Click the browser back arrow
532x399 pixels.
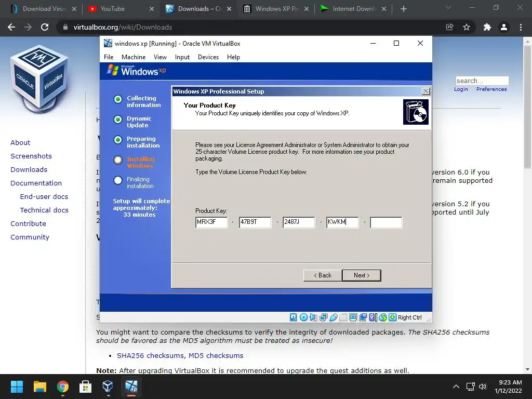[x=11, y=27]
